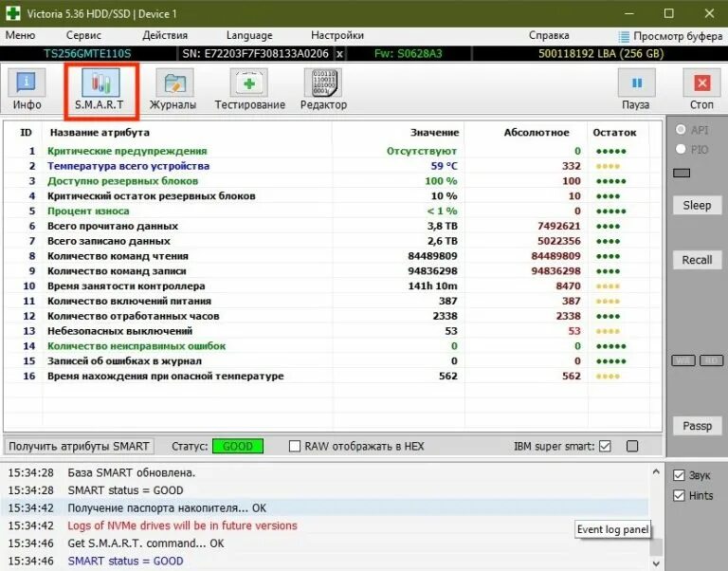The height and width of the screenshot is (571, 728).
Task: Open the Сервис menu
Action: [83, 35]
